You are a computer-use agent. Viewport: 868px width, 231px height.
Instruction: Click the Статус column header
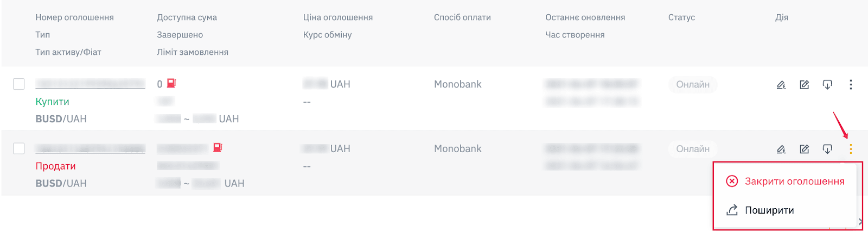pos(681,17)
